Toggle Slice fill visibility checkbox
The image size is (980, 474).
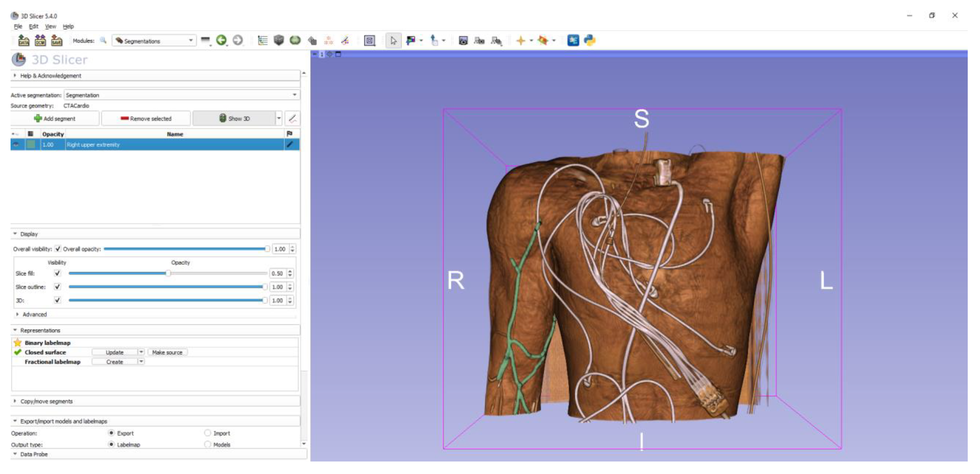click(57, 273)
